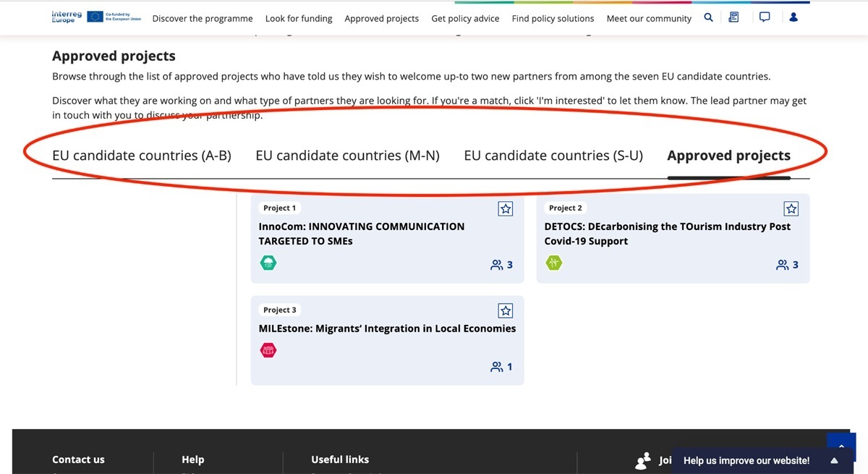Open the user account profile icon

point(793,17)
